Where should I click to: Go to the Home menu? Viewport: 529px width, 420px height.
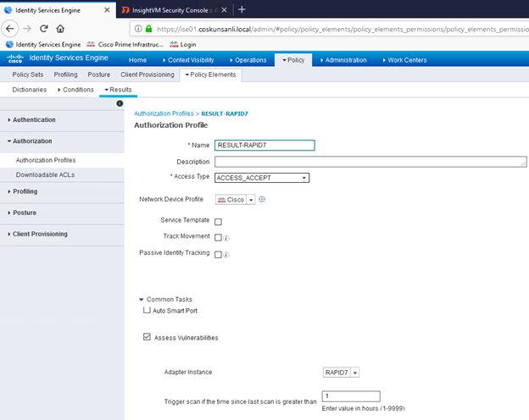click(x=137, y=60)
